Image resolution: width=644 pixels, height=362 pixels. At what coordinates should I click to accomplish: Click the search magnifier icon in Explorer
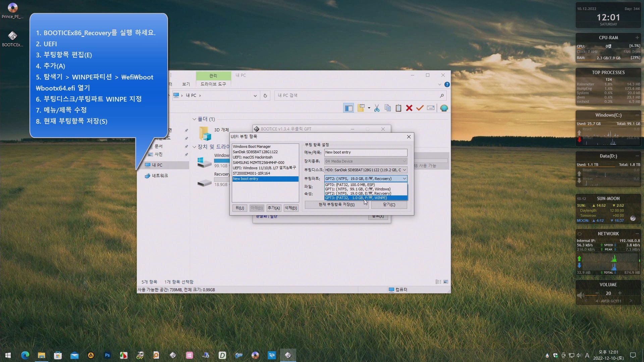click(442, 96)
